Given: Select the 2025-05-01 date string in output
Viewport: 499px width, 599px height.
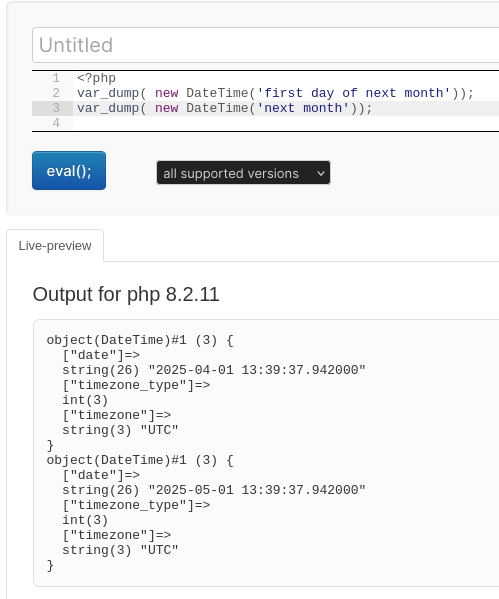Looking at the screenshot, I should pyautogui.click(x=257, y=490).
